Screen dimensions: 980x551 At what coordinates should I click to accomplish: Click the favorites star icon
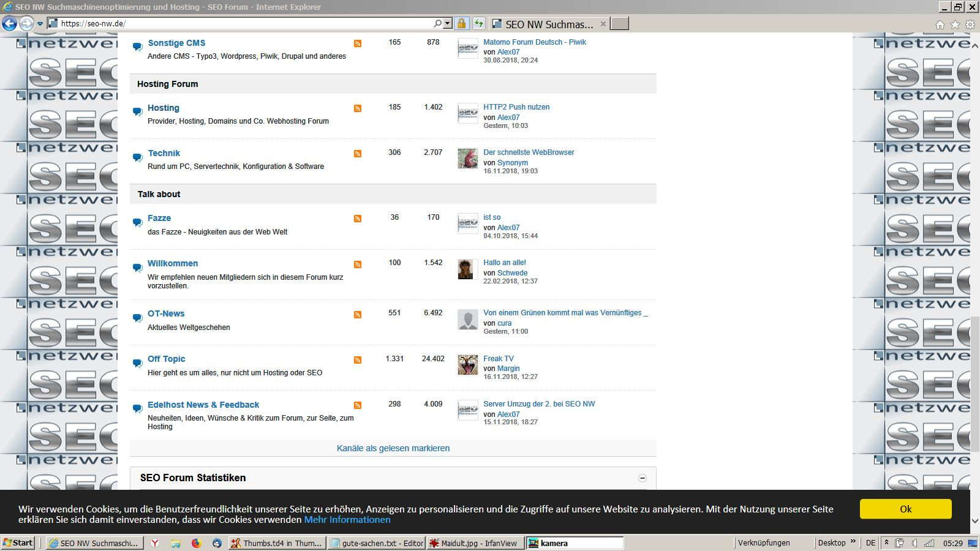(955, 24)
